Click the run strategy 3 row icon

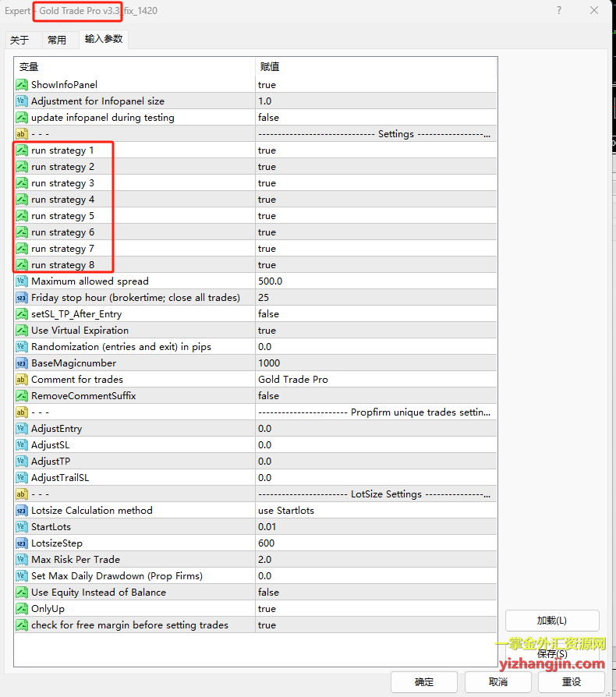coord(22,183)
